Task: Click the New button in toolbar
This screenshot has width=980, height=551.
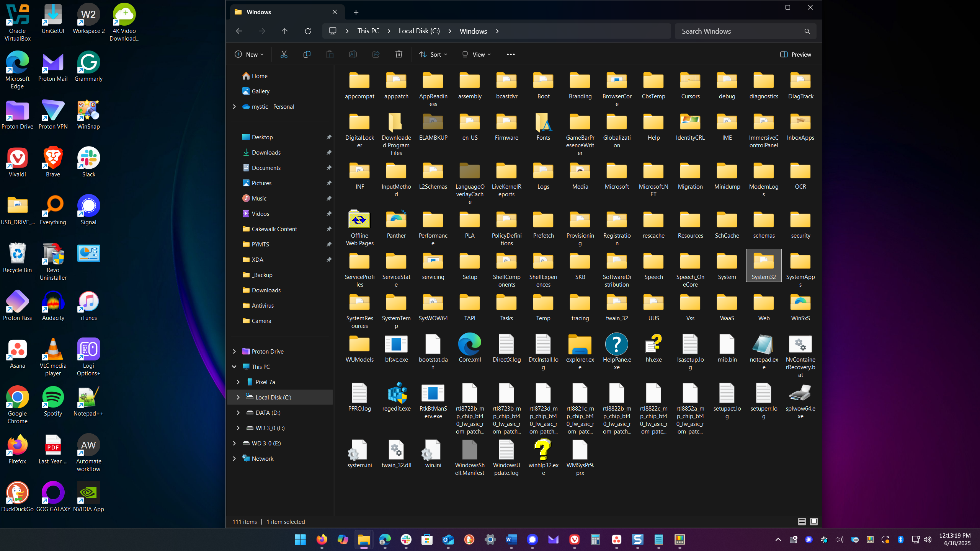Action: tap(249, 54)
